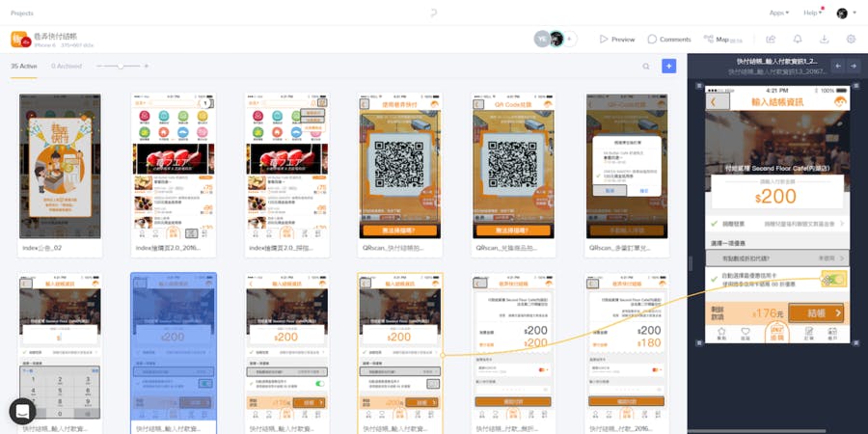Switch to the 0 Archived tab
The height and width of the screenshot is (434, 868).
coord(67,66)
